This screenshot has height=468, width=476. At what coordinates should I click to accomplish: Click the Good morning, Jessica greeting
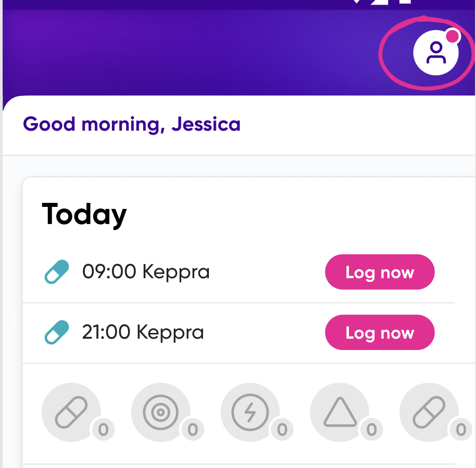point(132,125)
